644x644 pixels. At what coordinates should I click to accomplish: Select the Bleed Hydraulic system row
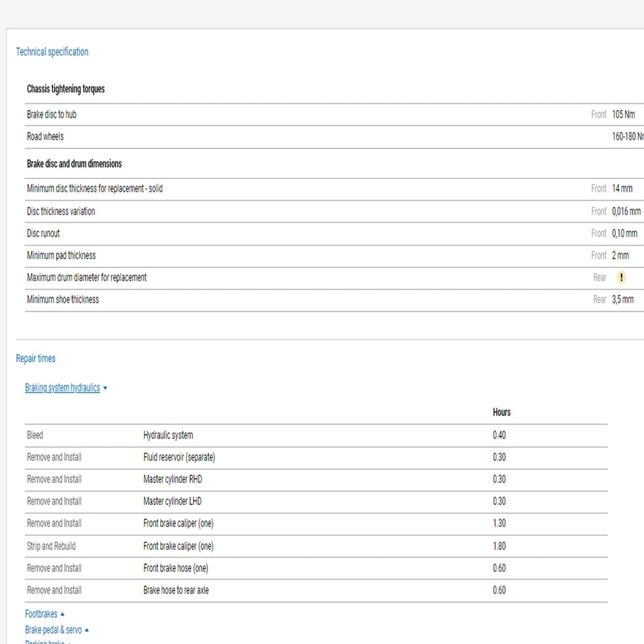click(x=316, y=435)
